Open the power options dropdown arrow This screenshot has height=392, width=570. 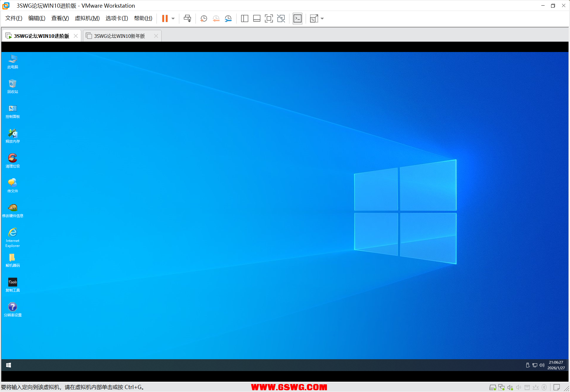point(173,19)
